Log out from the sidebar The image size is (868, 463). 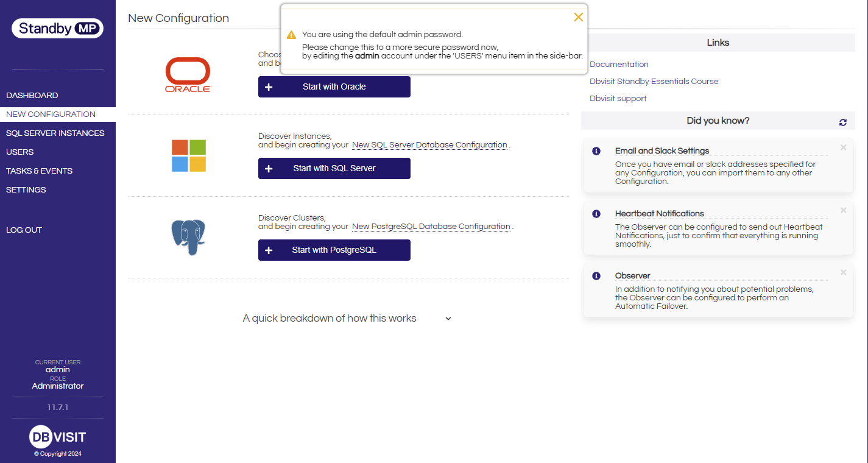click(x=24, y=230)
